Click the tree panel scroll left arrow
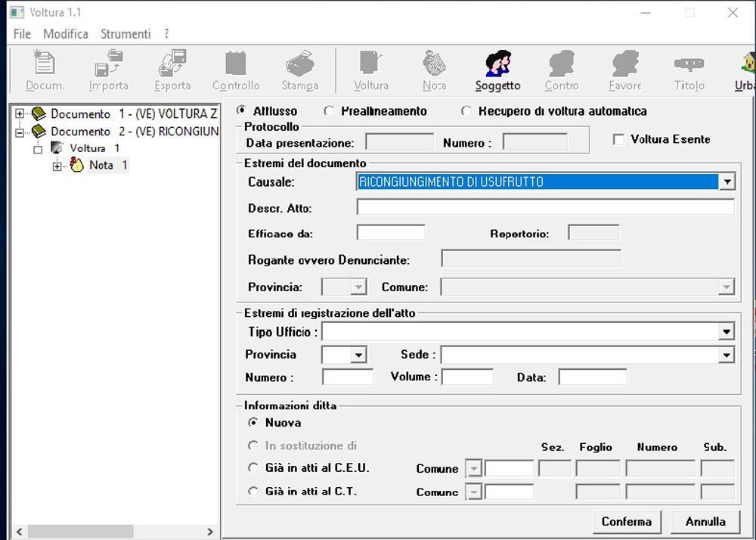756x540 pixels. (20, 532)
